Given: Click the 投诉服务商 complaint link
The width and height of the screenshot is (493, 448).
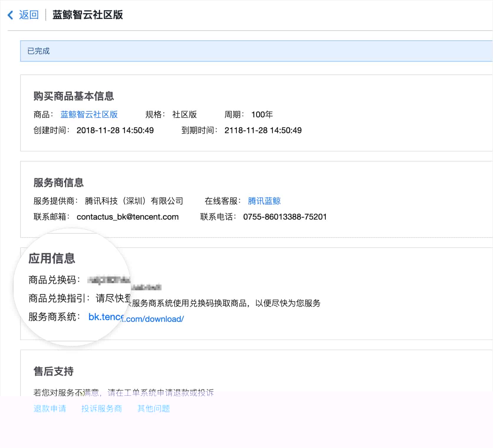Looking at the screenshot, I should 102,409.
